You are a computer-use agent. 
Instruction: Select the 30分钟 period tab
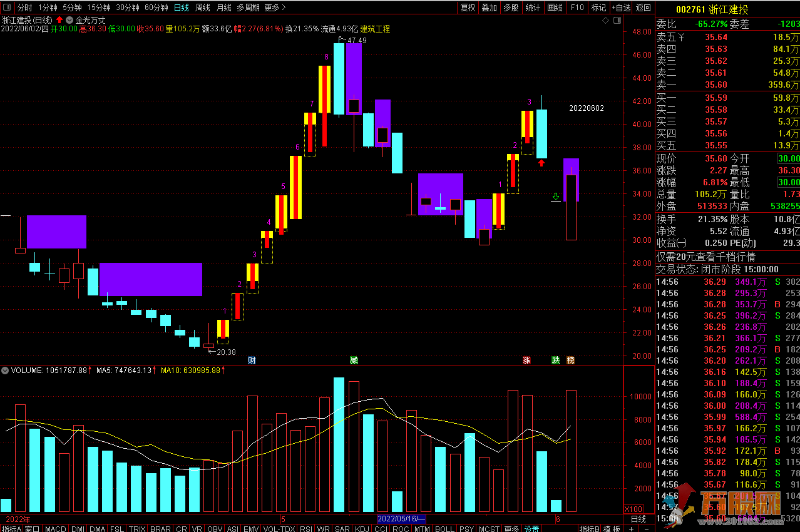click(128, 8)
